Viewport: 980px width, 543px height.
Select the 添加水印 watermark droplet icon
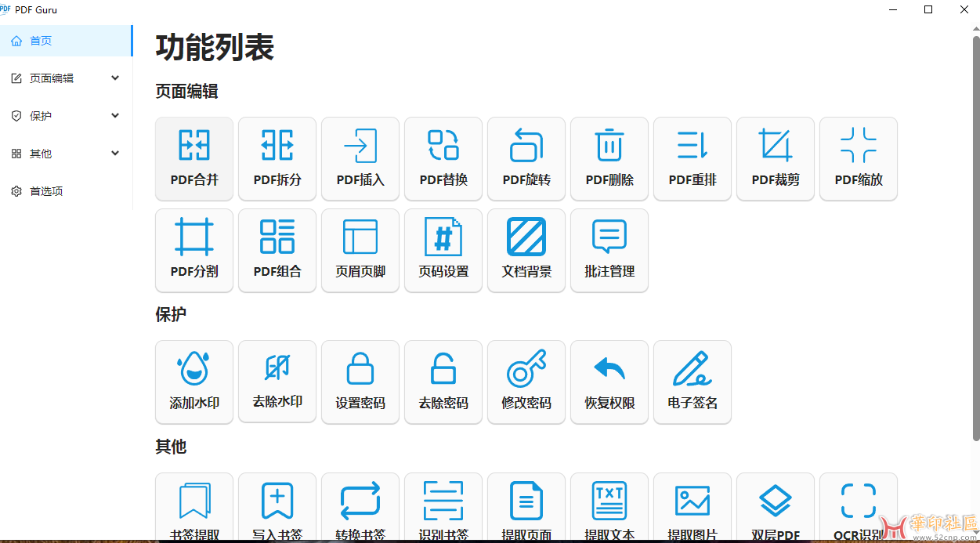[194, 368]
